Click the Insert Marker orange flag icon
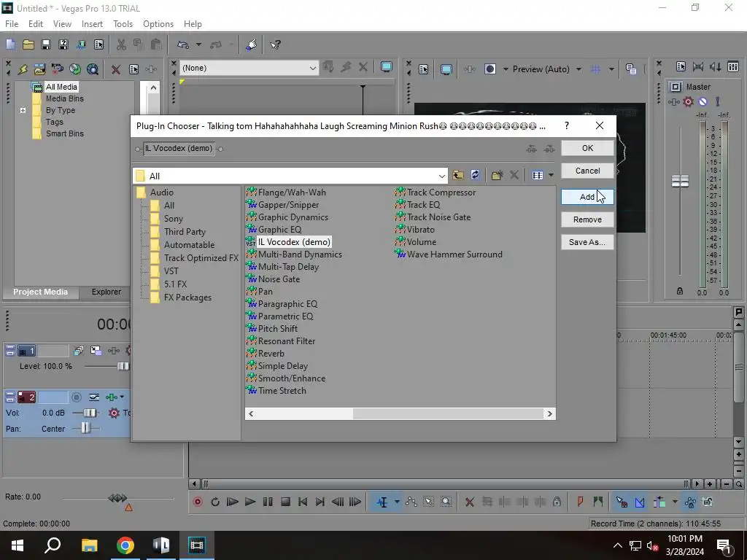 point(580,502)
